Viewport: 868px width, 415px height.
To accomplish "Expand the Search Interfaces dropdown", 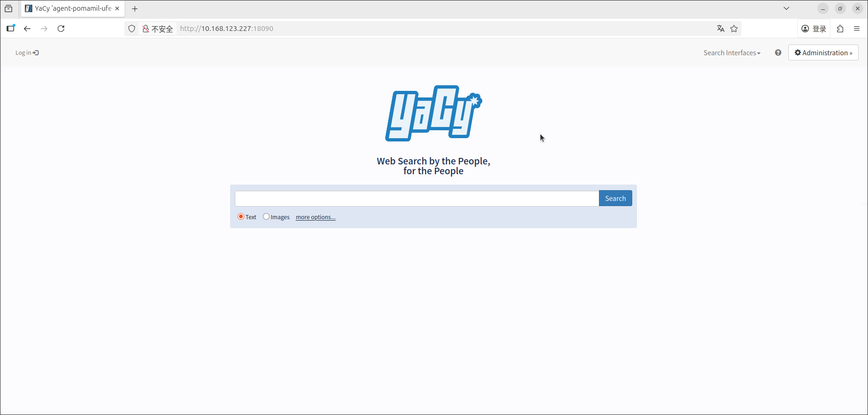I will point(732,53).
